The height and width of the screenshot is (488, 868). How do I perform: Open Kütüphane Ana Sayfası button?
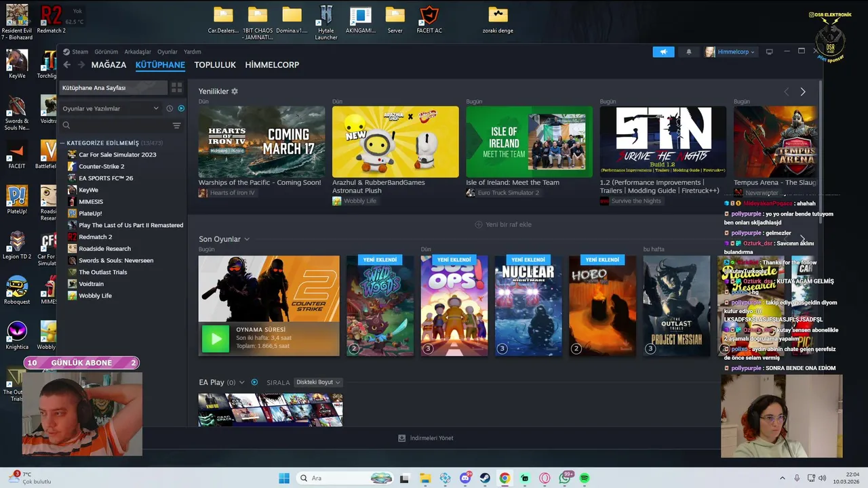[x=113, y=87]
